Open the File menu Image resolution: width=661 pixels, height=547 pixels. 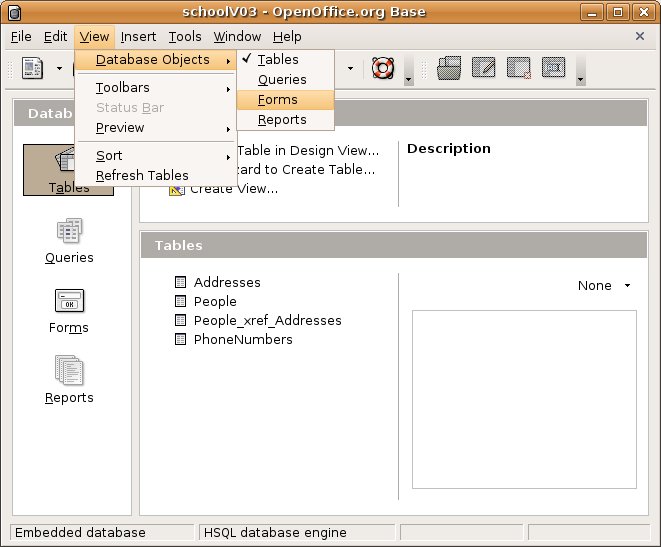click(21, 37)
